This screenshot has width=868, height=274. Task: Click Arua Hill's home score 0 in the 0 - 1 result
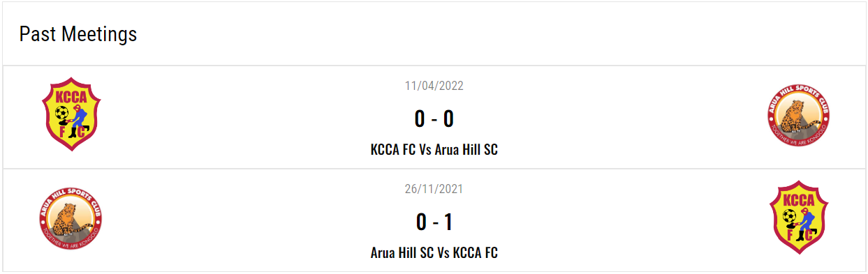[421, 222]
